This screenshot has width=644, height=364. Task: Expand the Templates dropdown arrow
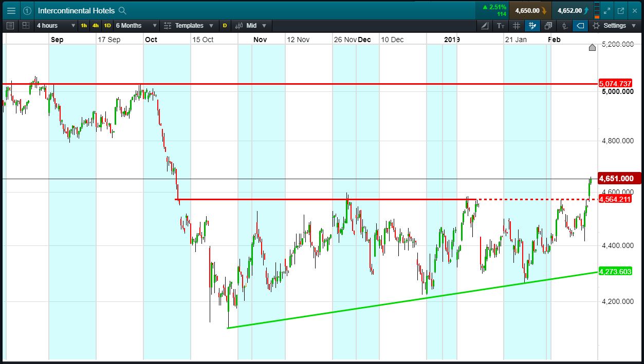(211, 26)
